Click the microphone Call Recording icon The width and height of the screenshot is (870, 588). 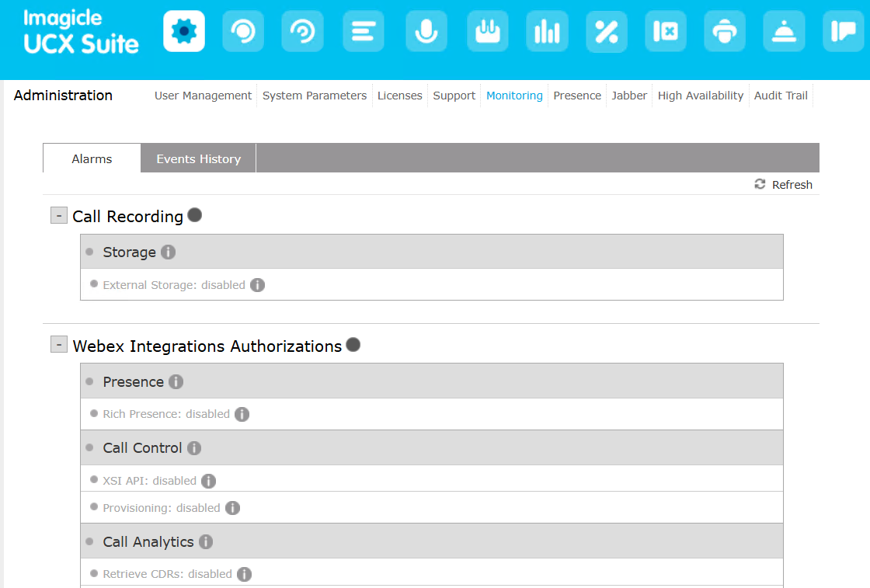pyautogui.click(x=426, y=32)
